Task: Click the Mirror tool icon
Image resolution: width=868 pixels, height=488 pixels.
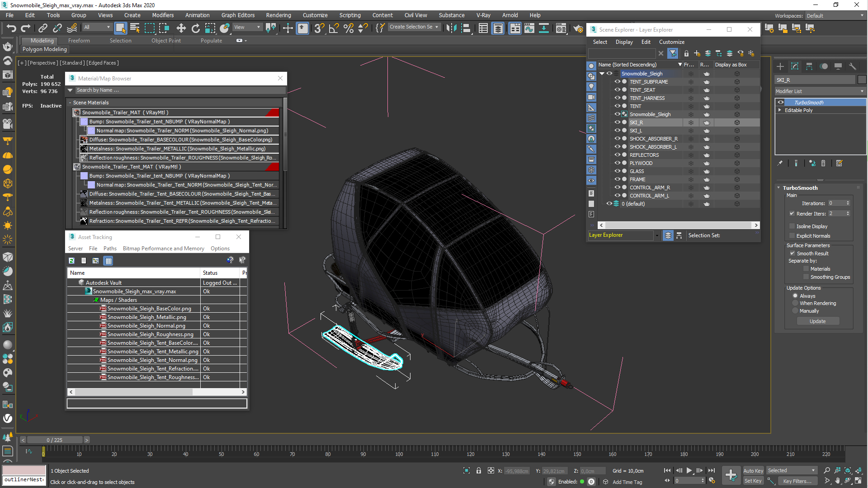Action: [451, 28]
